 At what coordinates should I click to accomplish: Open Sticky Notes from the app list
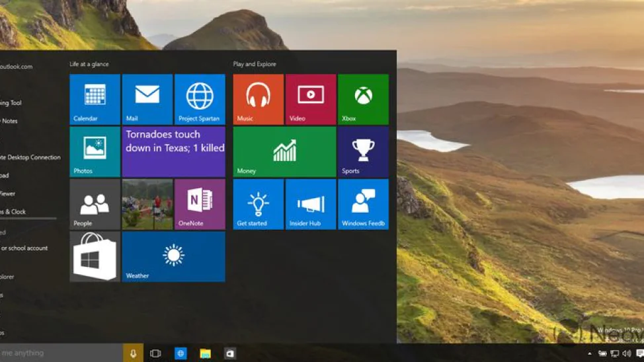[x=9, y=121]
